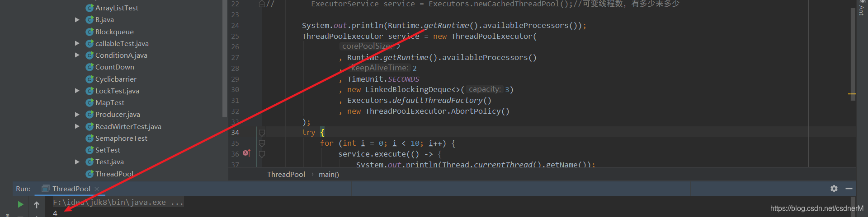
Task: Open the Ant tool window tab
Action: point(862,9)
